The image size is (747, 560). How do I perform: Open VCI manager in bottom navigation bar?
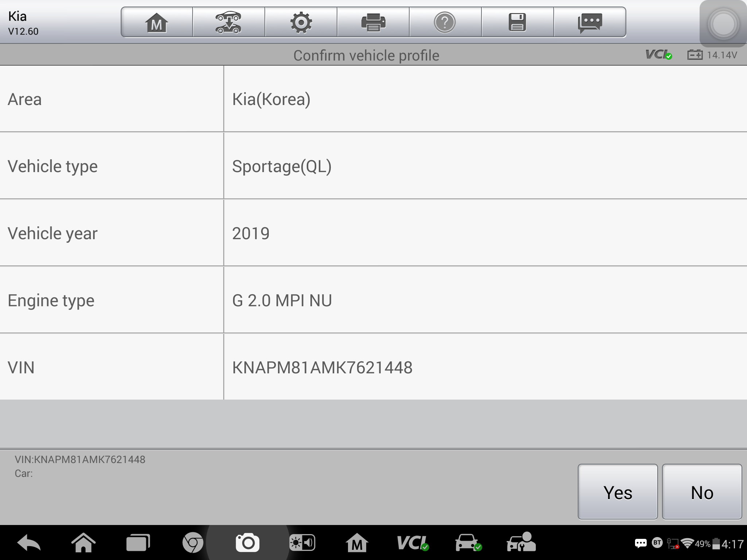click(x=413, y=543)
